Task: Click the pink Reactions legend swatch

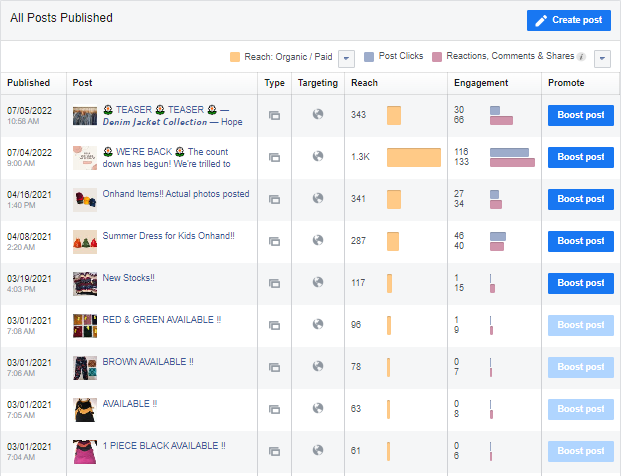Action: (437, 57)
